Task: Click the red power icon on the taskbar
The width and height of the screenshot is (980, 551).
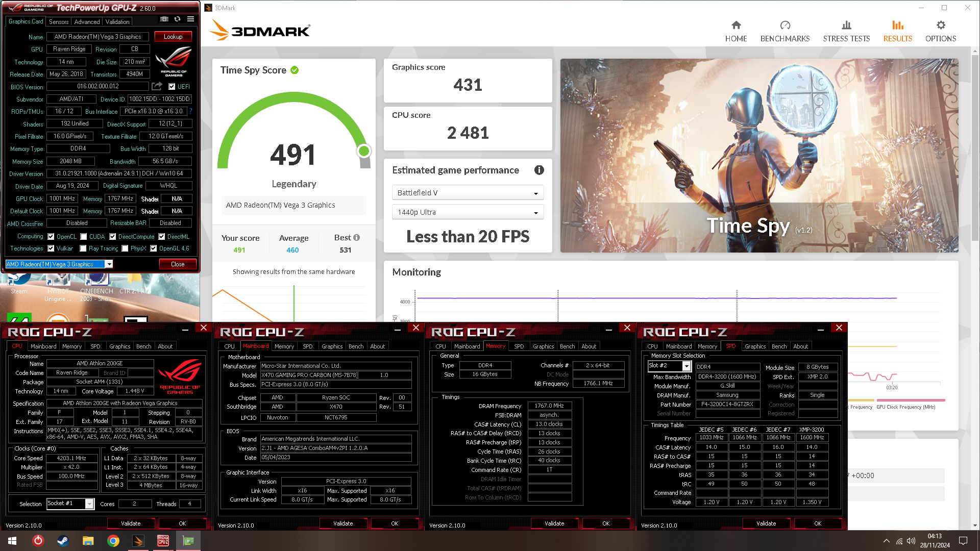Action: point(38,541)
